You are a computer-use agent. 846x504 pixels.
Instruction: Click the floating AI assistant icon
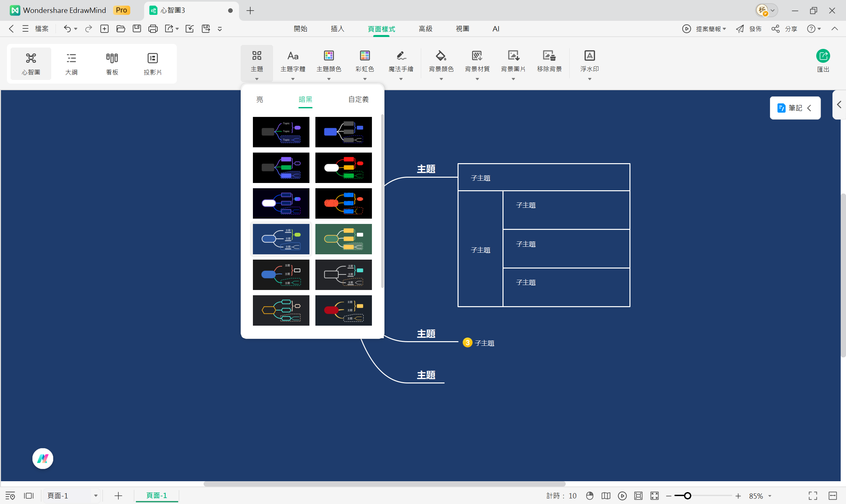tap(43, 458)
